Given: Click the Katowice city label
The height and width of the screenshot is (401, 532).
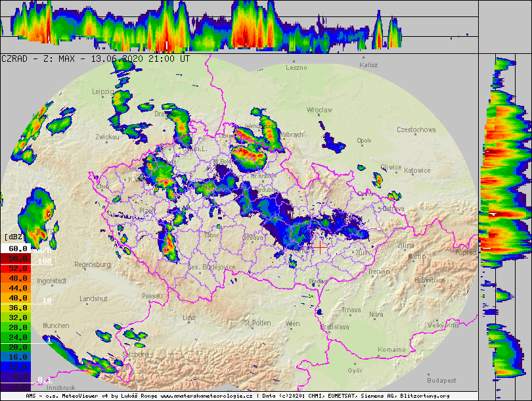Looking at the screenshot, I should [417, 170].
